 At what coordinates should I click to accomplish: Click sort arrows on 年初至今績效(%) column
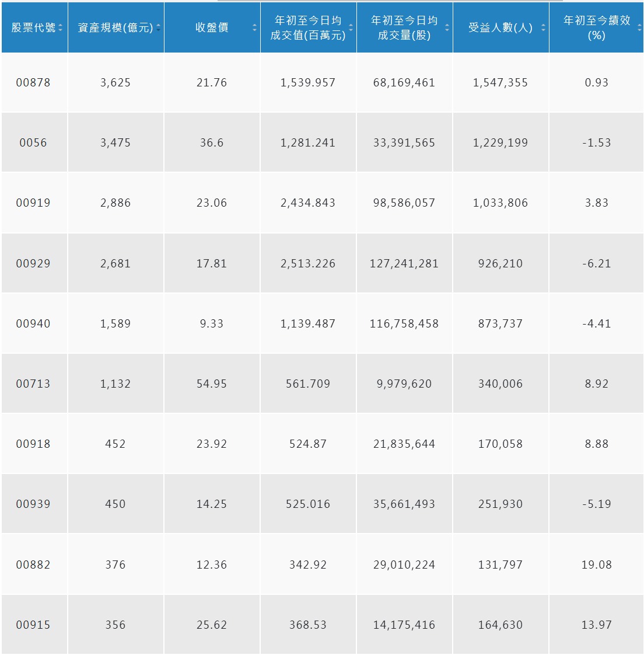pyautogui.click(x=638, y=26)
